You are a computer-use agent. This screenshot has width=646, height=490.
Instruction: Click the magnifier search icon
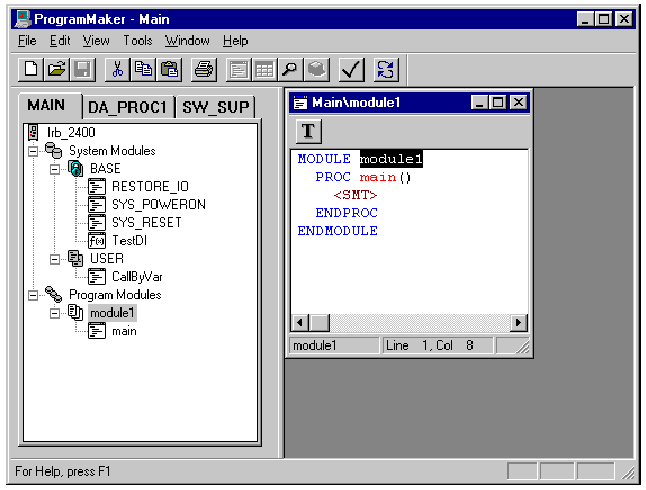290,69
